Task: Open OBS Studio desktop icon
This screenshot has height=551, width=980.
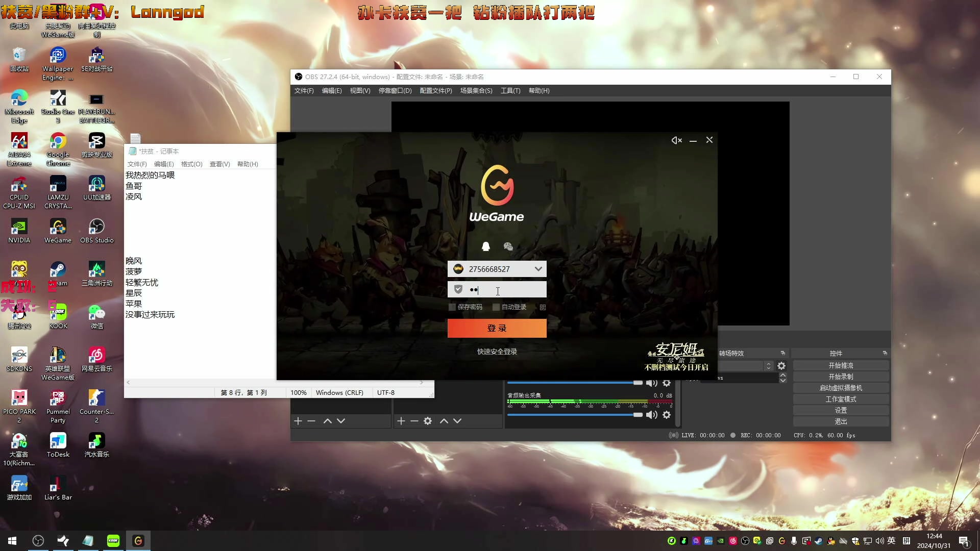Action: tap(96, 231)
